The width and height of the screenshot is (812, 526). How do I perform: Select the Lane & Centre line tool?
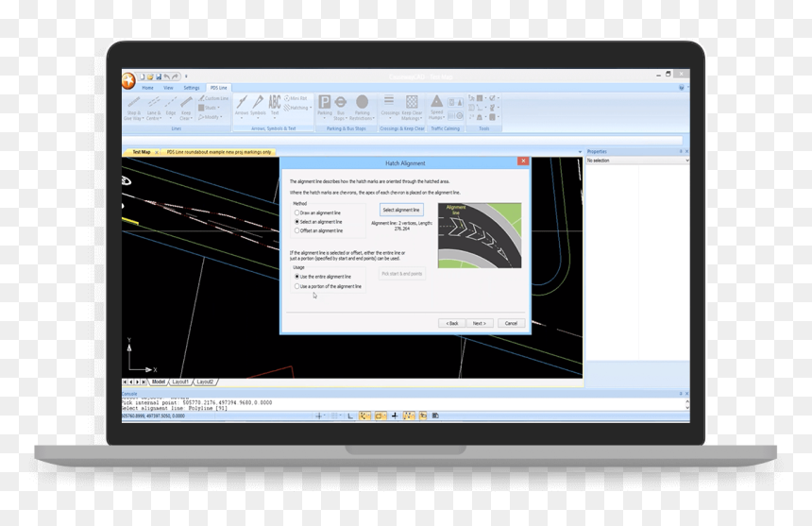pyautogui.click(x=153, y=108)
